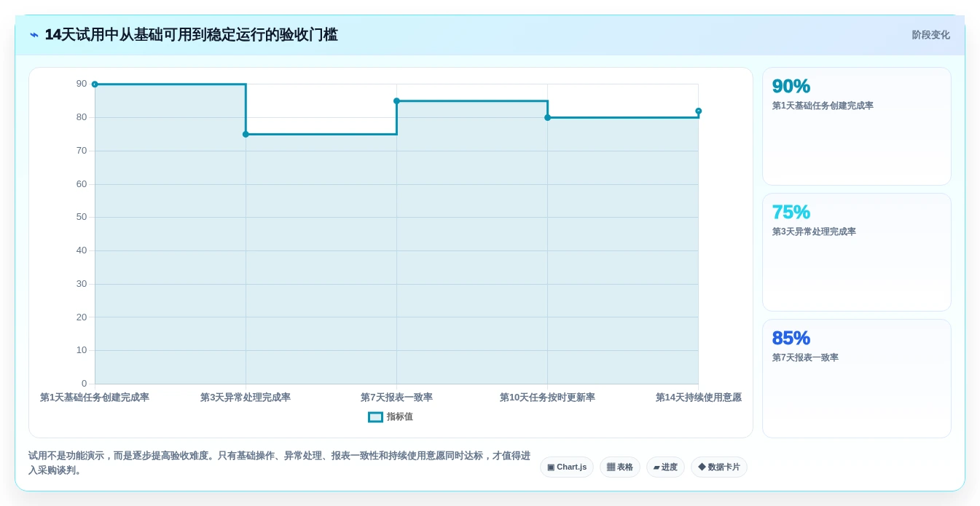The width and height of the screenshot is (980, 506).
Task: Click the x-axis label 第14天持续使用意愿
Action: pos(698,398)
